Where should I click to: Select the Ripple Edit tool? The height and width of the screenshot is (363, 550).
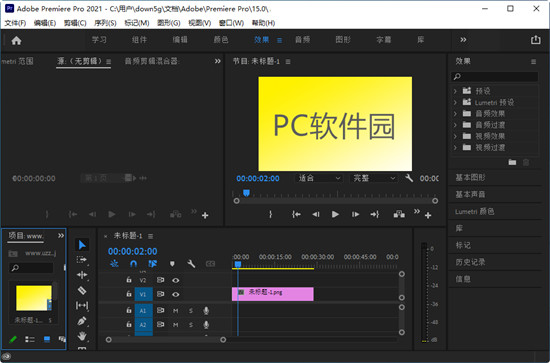pyautogui.click(x=82, y=275)
